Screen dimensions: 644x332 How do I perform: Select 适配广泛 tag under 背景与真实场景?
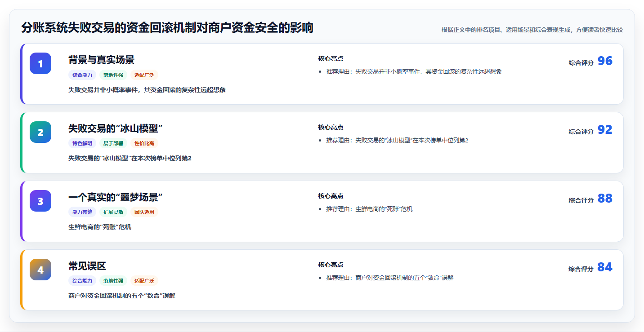(144, 75)
